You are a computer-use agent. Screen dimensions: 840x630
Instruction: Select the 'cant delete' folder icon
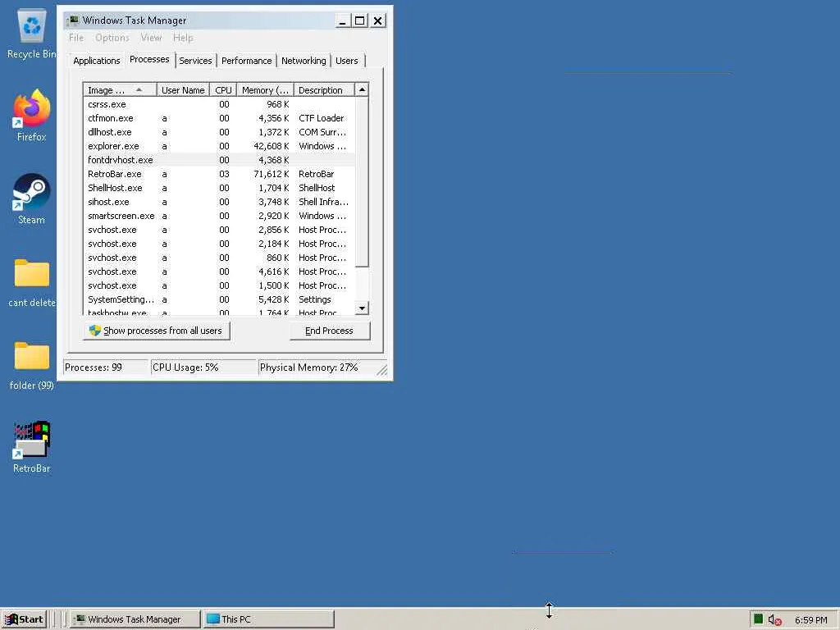[32, 282]
